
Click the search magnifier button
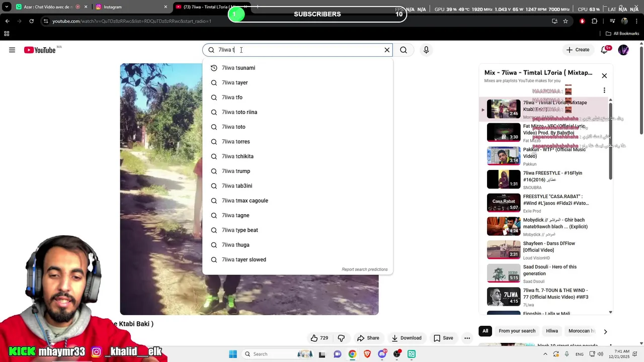[404, 50]
